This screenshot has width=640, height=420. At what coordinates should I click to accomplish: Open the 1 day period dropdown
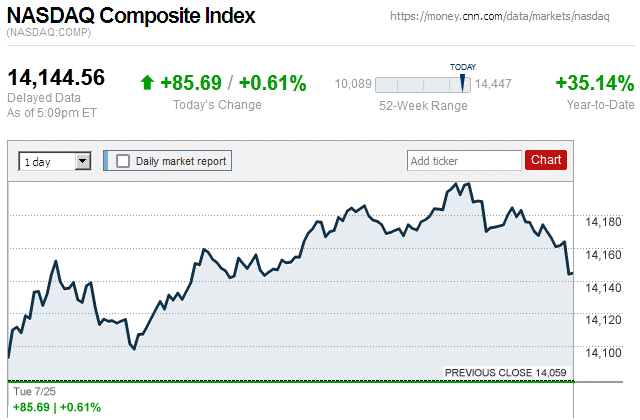pos(55,161)
